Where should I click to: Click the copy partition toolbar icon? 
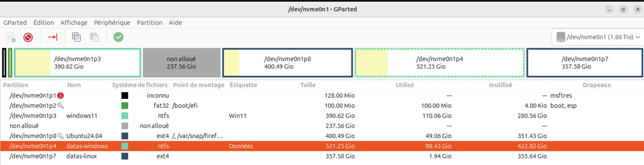(76, 37)
